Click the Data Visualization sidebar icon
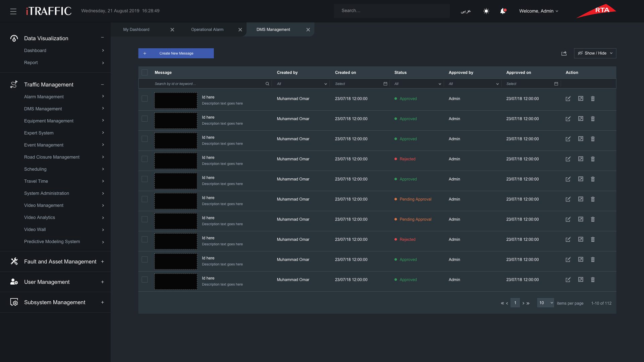 (14, 38)
